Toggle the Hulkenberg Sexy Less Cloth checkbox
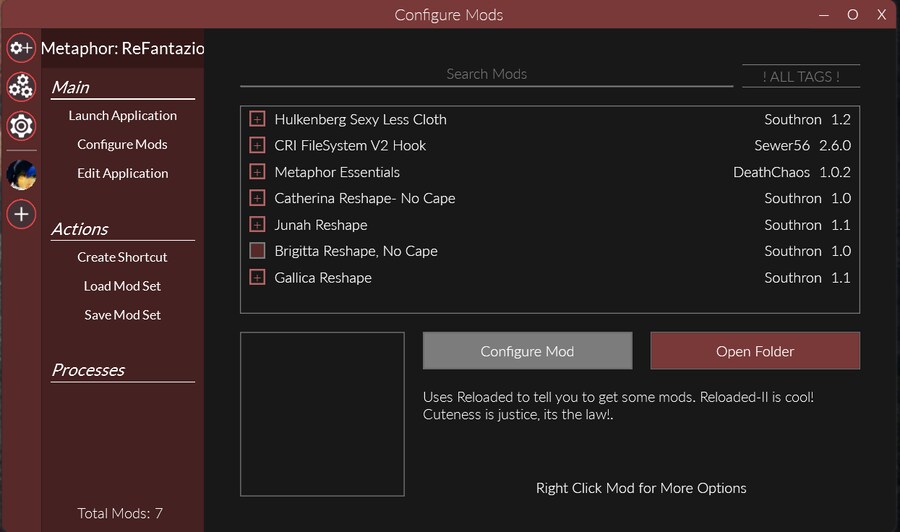 point(257,119)
